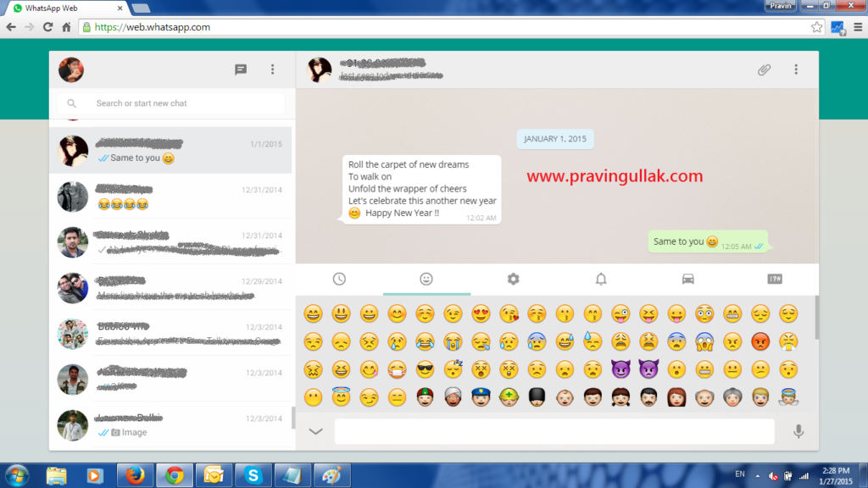Open sidebar menu three-dot icon

click(272, 69)
